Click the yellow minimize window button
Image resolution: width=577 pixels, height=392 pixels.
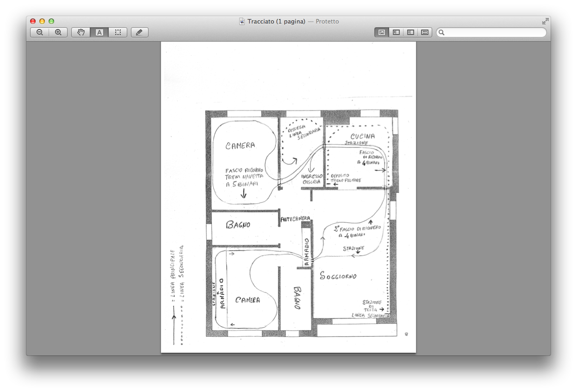point(42,21)
